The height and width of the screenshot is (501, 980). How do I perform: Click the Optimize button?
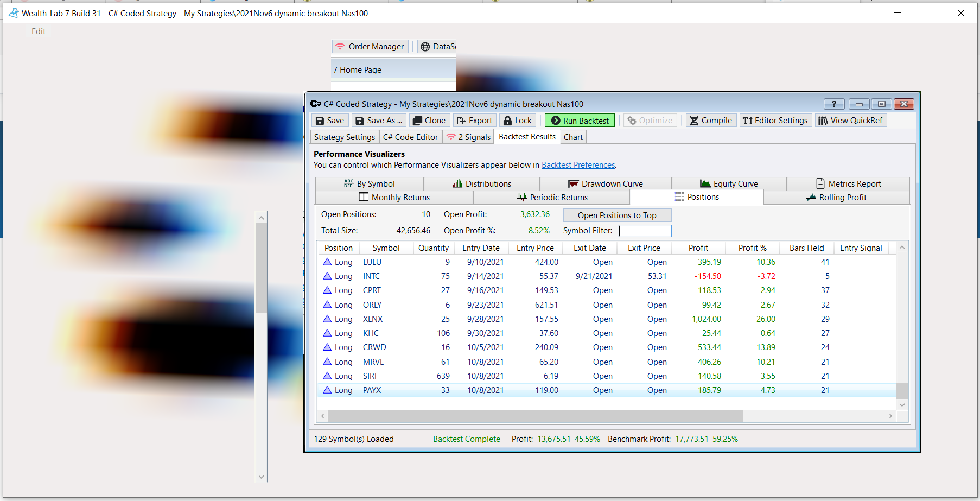pos(650,121)
